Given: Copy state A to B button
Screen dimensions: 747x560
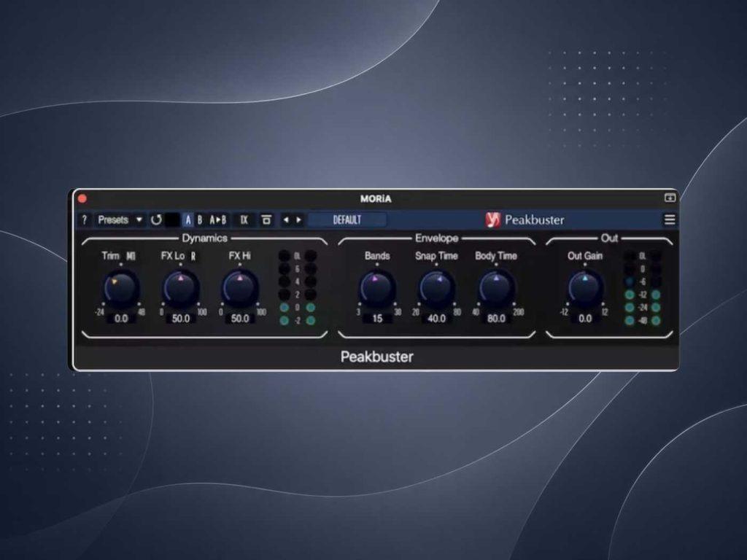Looking at the screenshot, I should pos(217,219).
